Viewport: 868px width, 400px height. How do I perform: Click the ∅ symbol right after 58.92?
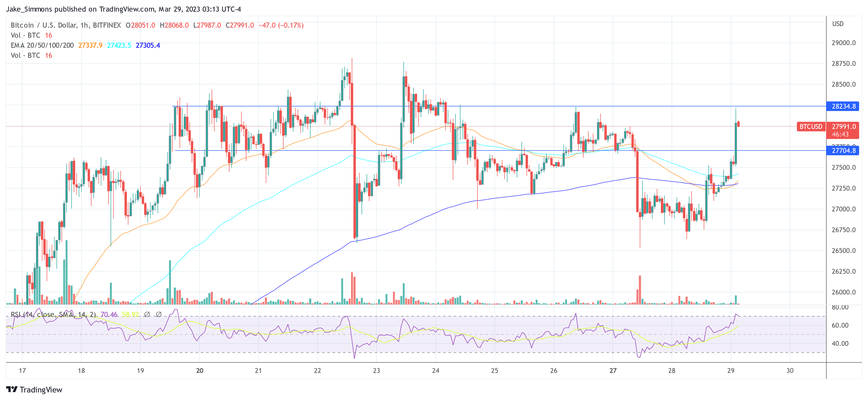[x=147, y=314]
